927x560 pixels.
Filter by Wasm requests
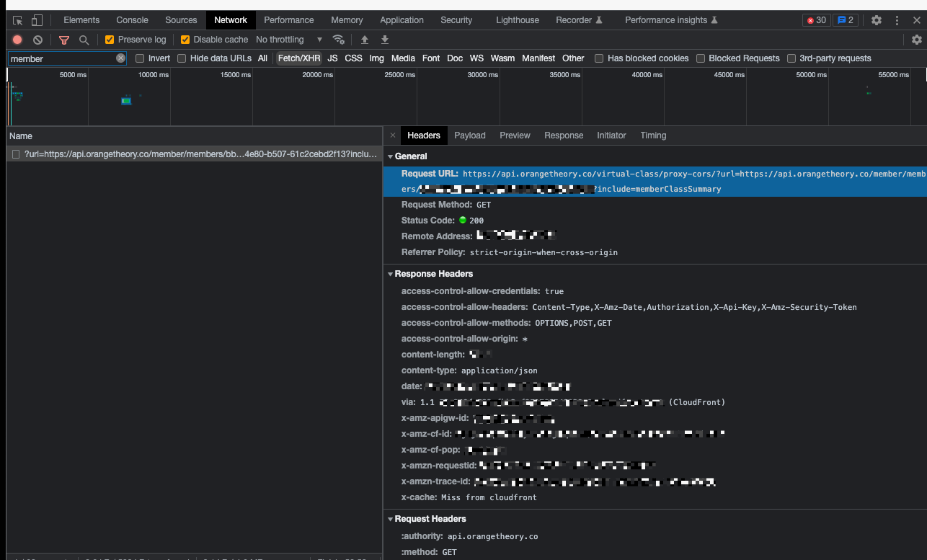502,58
